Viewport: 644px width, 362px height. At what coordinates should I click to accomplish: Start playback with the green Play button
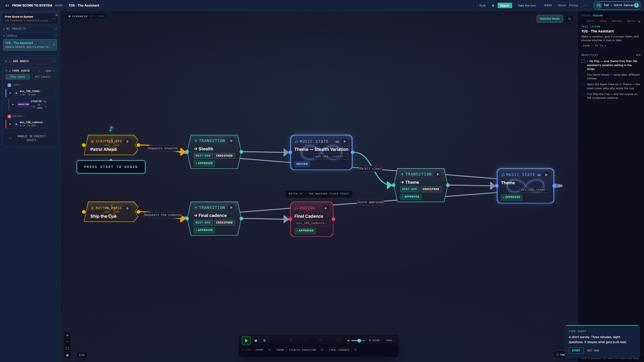[x=246, y=341]
